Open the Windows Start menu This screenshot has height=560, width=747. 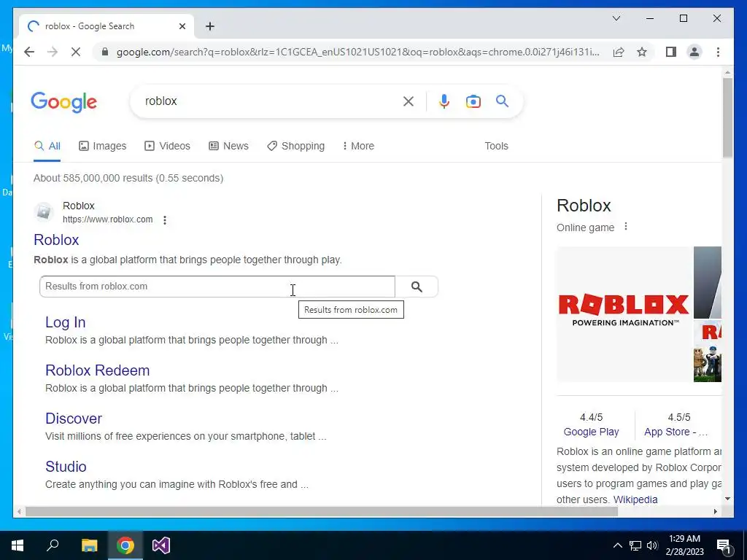(x=18, y=545)
